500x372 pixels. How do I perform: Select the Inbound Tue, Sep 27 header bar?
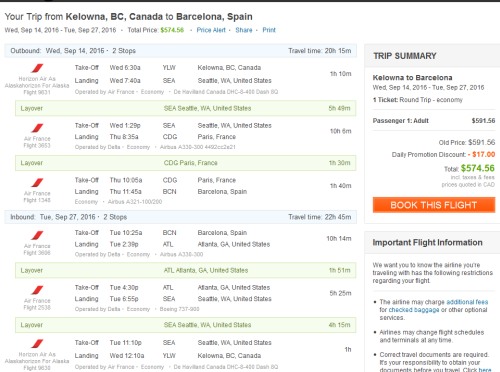[x=180, y=217]
